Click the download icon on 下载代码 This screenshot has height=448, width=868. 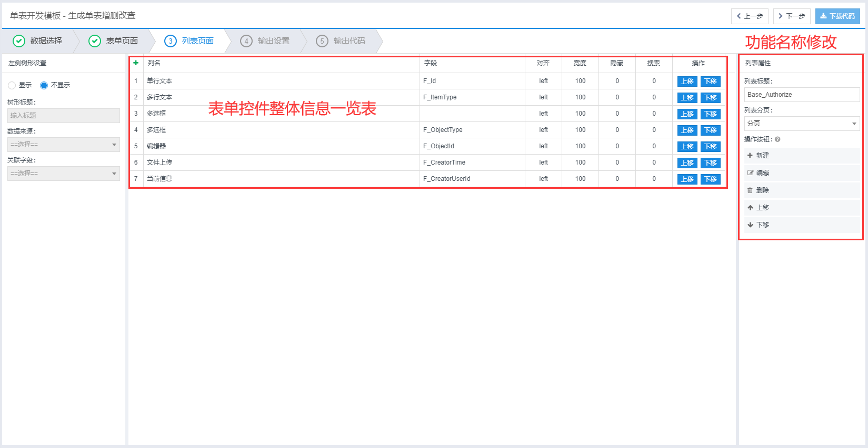pyautogui.click(x=823, y=16)
